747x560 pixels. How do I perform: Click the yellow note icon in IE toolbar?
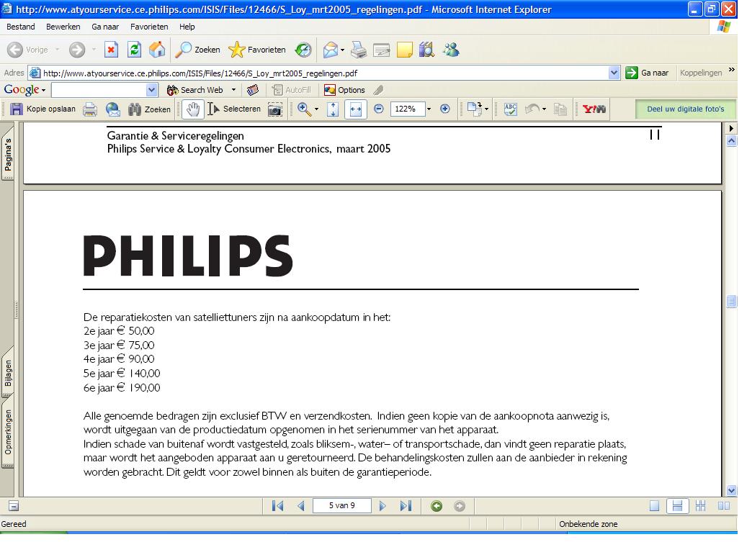click(x=404, y=50)
